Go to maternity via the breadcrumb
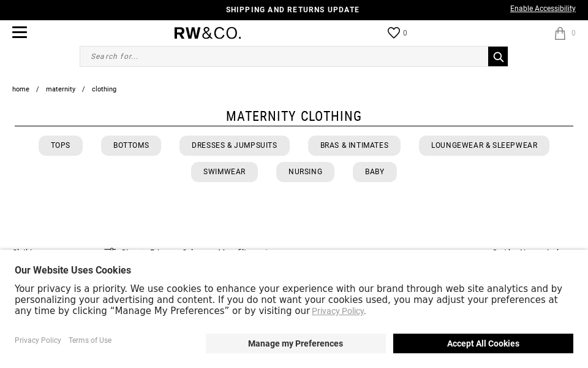This screenshot has width=588, height=368. (x=61, y=89)
